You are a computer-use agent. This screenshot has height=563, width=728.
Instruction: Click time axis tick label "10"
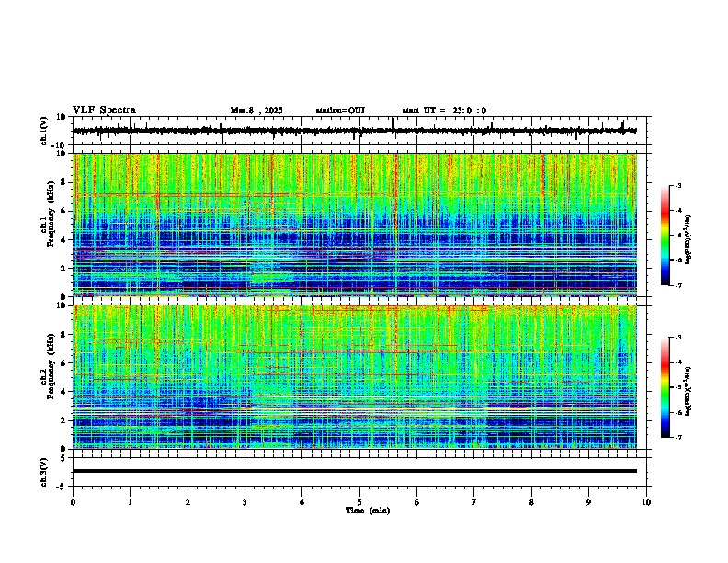tap(646, 502)
